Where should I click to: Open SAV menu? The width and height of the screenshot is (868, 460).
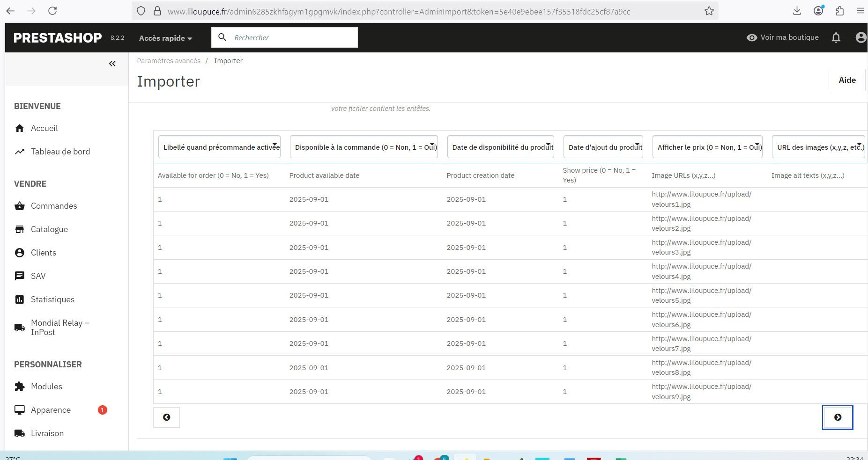click(38, 276)
